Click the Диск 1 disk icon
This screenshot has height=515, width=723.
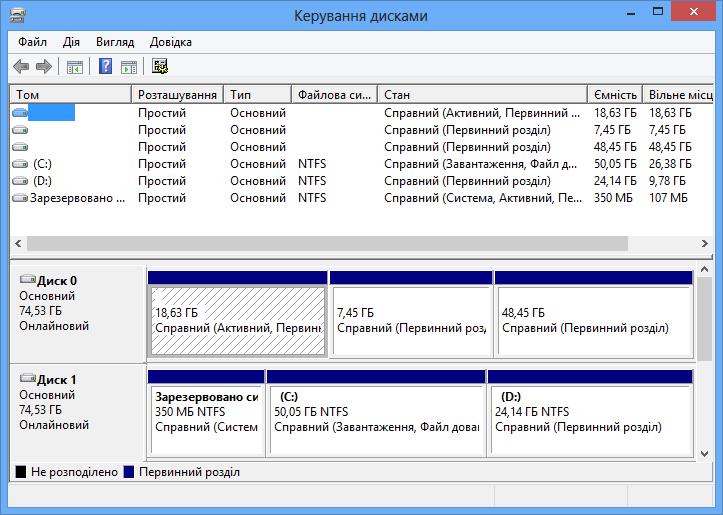pos(27,380)
